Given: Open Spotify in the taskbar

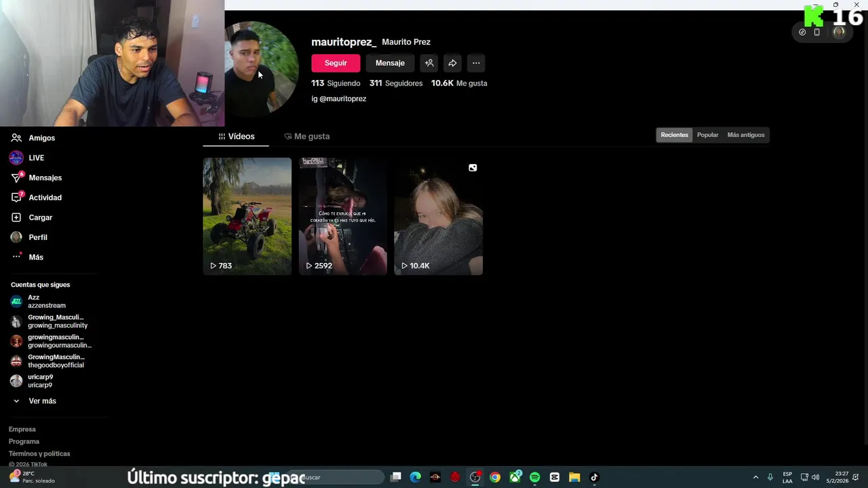Looking at the screenshot, I should coord(534,477).
